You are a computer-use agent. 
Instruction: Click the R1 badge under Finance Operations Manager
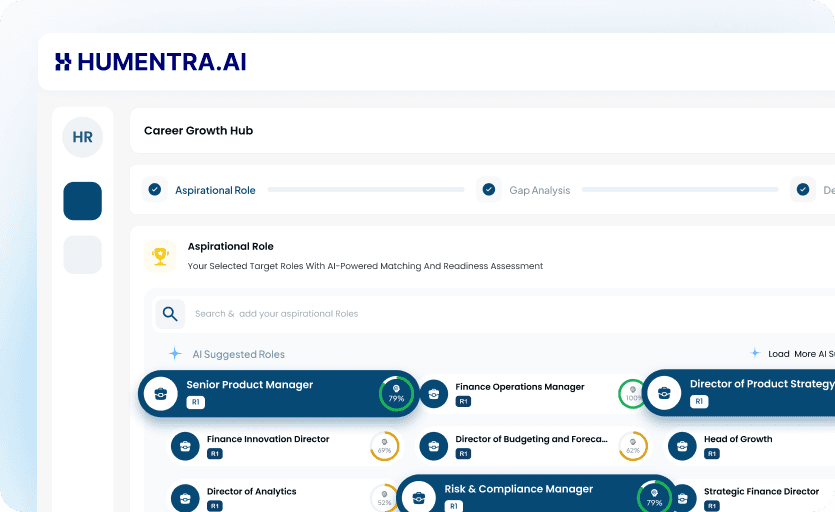point(463,402)
